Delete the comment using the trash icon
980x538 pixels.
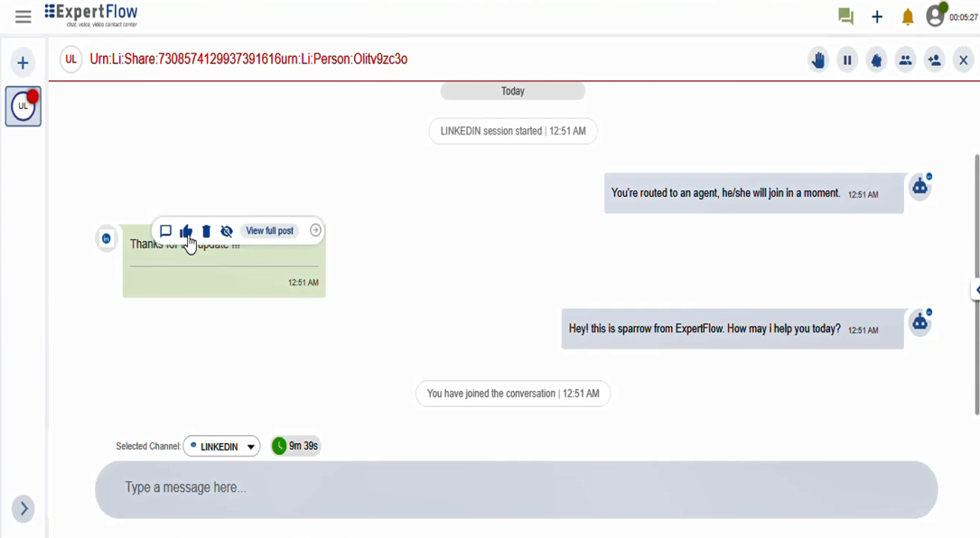[206, 231]
